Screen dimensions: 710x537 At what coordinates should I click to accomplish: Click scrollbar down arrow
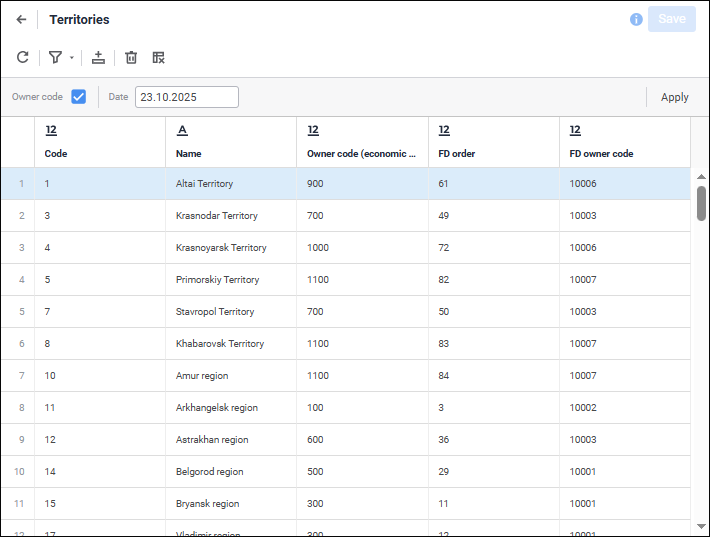(x=701, y=525)
